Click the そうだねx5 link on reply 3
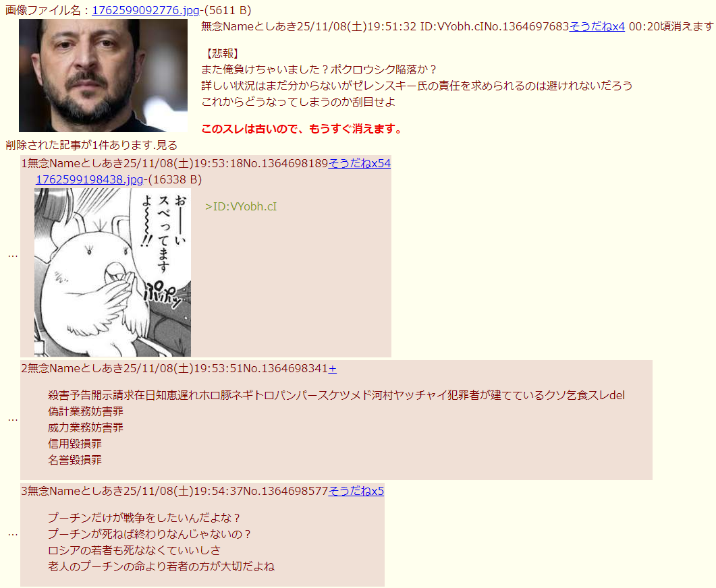The width and height of the screenshot is (716, 588). [x=356, y=491]
